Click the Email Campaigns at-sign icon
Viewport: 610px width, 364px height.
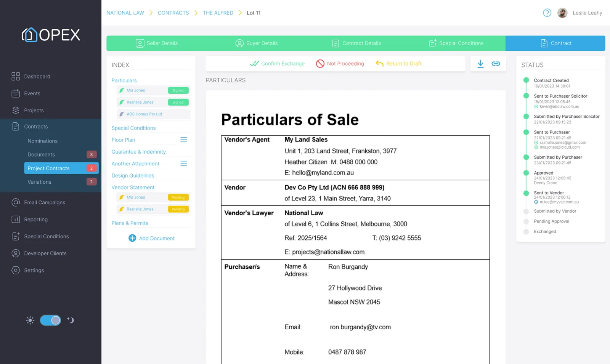click(x=16, y=202)
